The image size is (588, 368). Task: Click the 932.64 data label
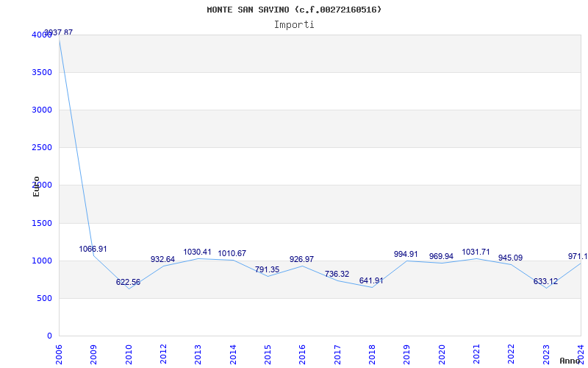pos(162,259)
